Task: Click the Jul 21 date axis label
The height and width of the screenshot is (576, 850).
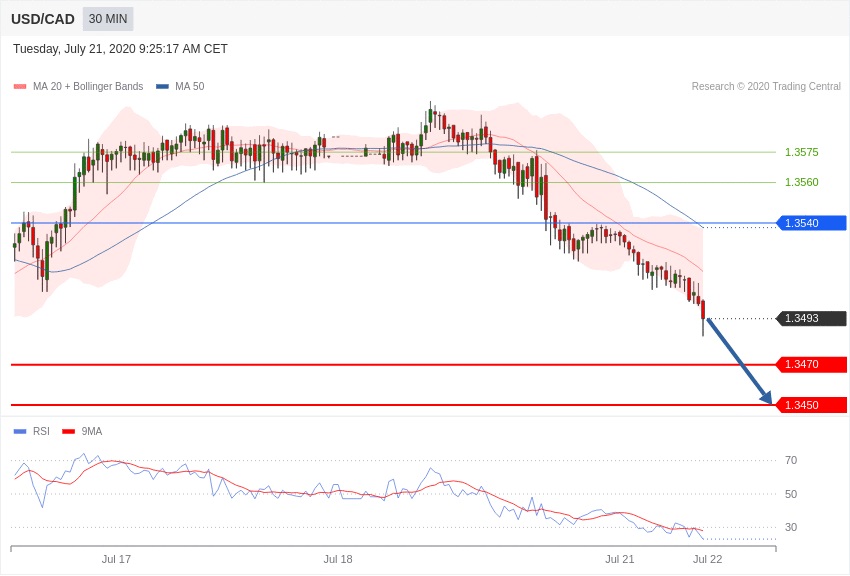Action: [620, 559]
